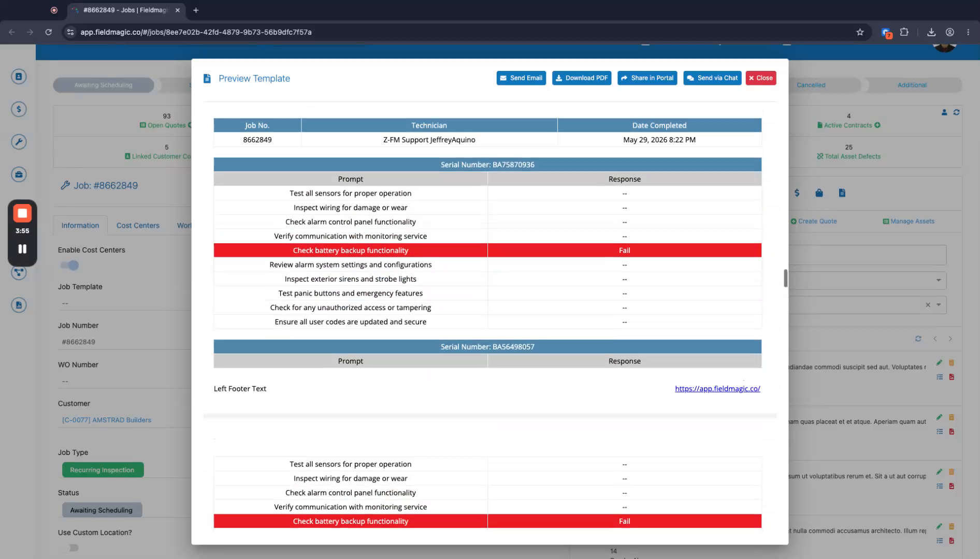Image resolution: width=980 pixels, height=559 pixels.
Task: Click the Download PDF button
Action: click(x=582, y=78)
